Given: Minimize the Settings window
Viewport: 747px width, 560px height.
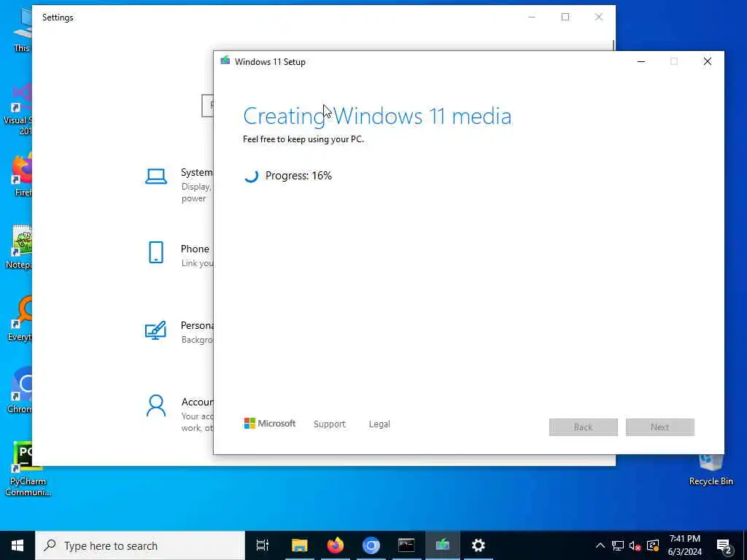Looking at the screenshot, I should [532, 17].
